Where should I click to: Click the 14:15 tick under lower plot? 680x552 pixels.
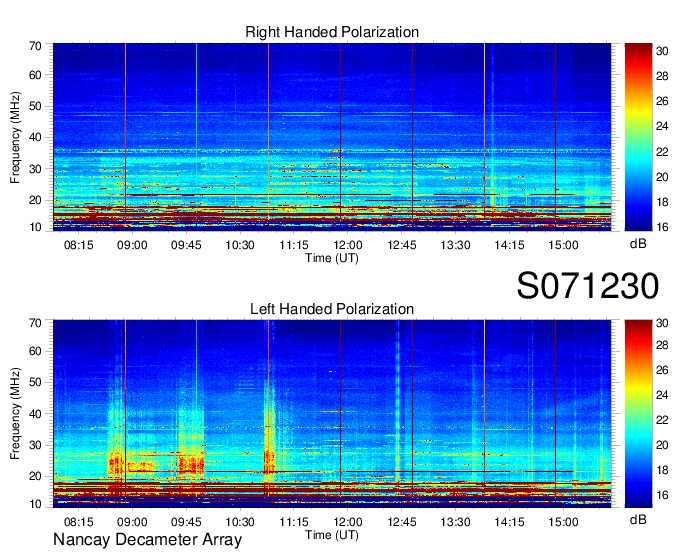pos(509,522)
